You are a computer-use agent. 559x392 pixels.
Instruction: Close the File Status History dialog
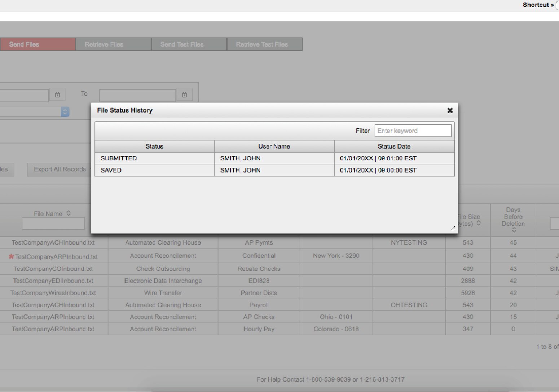449,110
